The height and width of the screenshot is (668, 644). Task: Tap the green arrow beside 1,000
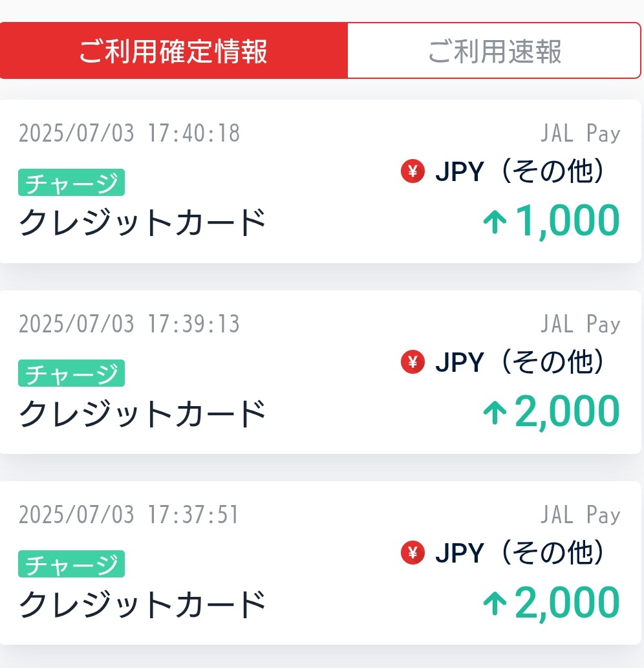click(x=495, y=222)
